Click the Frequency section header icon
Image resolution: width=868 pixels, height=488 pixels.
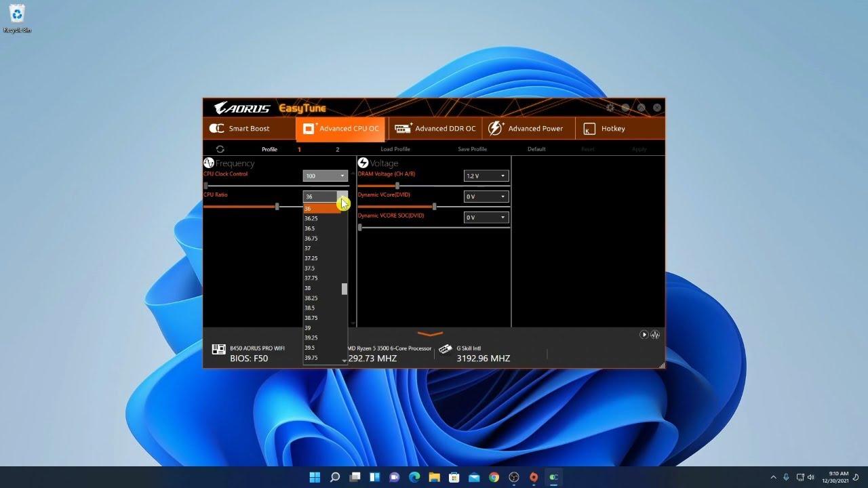pyautogui.click(x=209, y=163)
